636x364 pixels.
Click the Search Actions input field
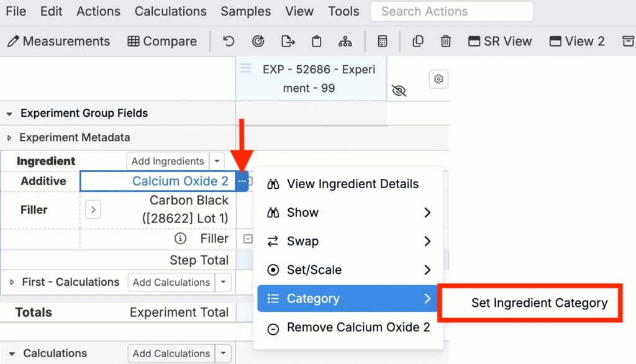pos(452,11)
